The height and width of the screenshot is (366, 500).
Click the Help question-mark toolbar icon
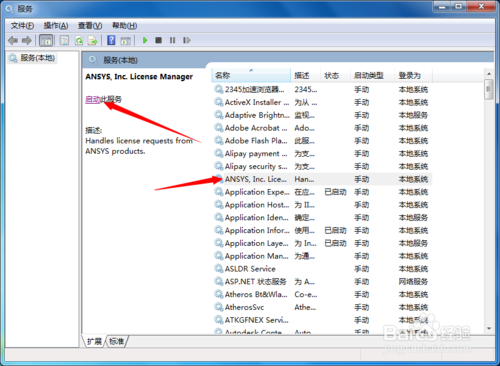[x=111, y=41]
